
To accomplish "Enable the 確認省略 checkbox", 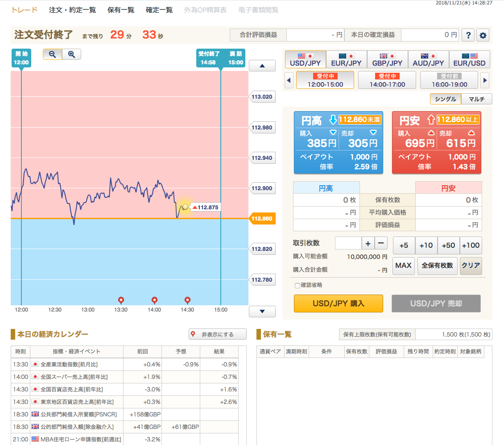I will coord(297,285).
